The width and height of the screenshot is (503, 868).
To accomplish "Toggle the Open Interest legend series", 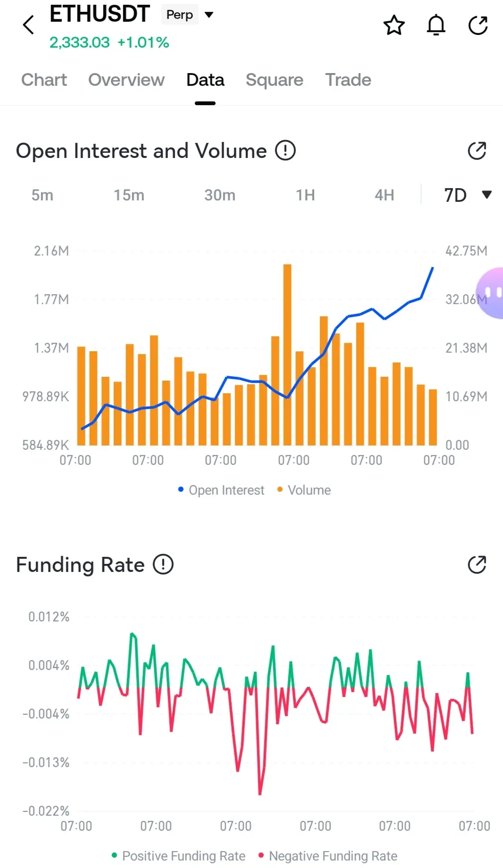I will 221,490.
